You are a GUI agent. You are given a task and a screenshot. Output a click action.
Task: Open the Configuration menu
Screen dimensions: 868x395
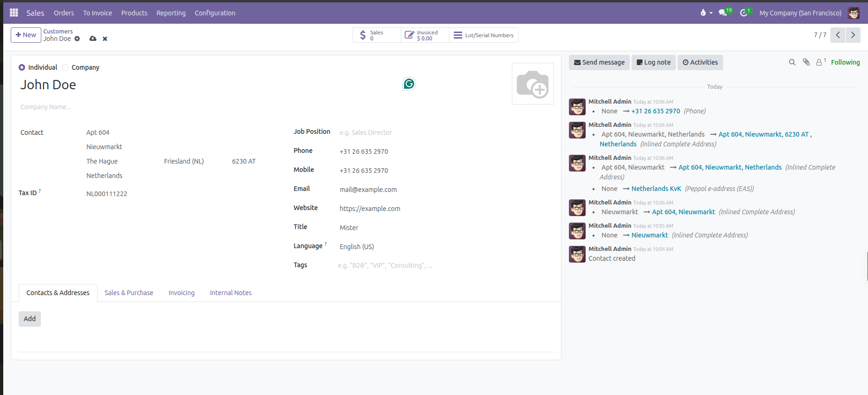215,13
